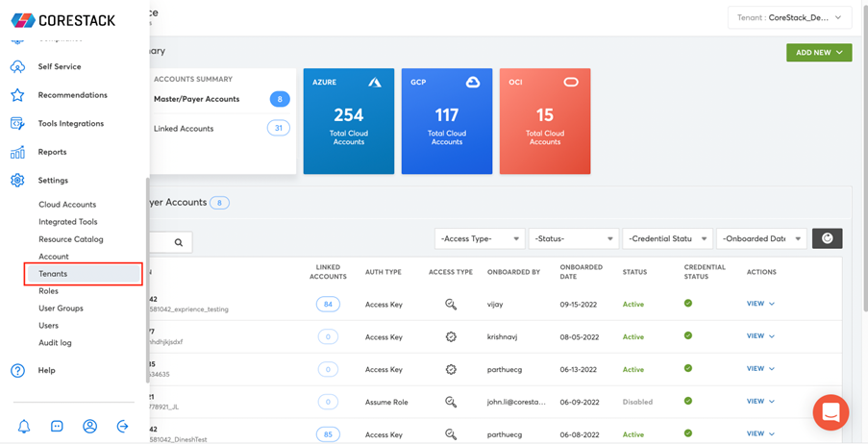Open Audit log under Settings
Viewport: 868px width, 444px height.
[x=55, y=343]
